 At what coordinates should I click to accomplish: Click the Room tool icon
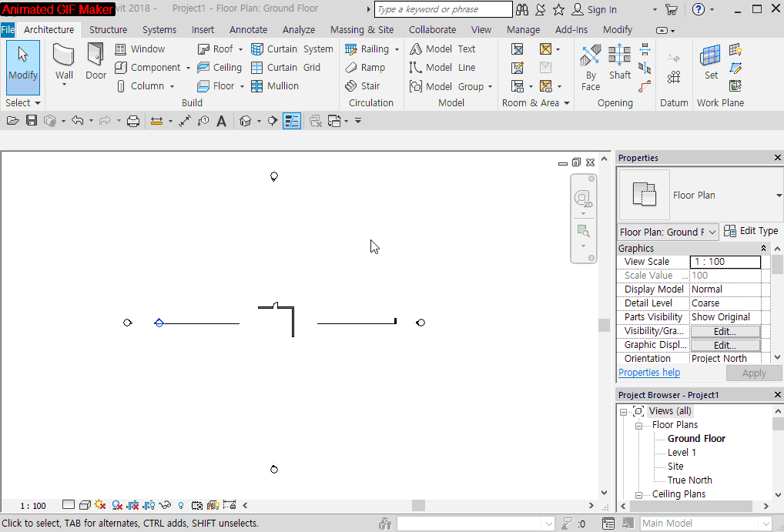pos(518,49)
